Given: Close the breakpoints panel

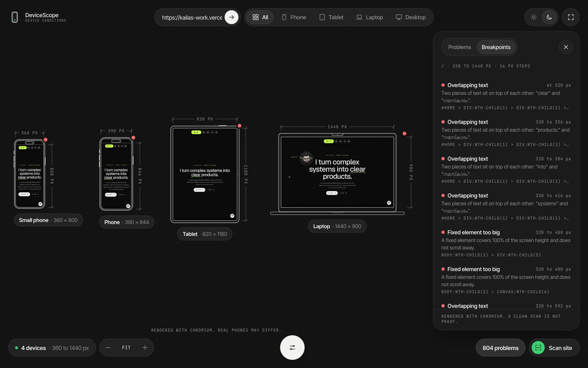Looking at the screenshot, I should tap(566, 47).
